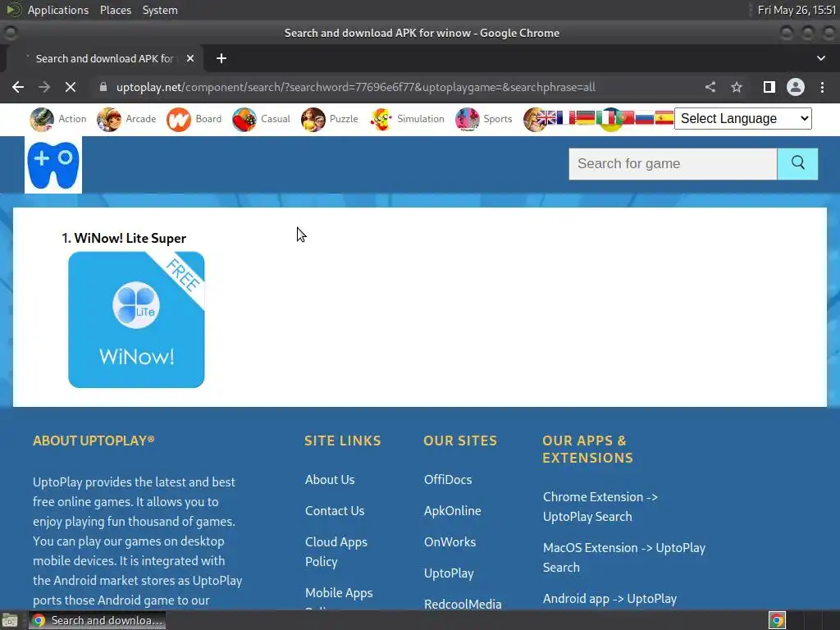This screenshot has height=630, width=840.
Task: Close the 'Search and download APK' tab
Action: [x=190, y=58]
